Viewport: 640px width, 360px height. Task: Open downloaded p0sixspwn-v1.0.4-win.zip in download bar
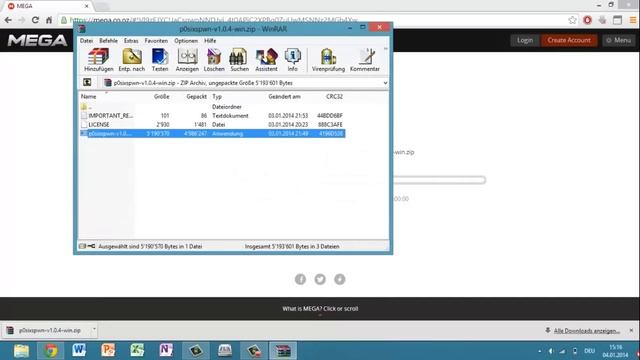[45, 331]
